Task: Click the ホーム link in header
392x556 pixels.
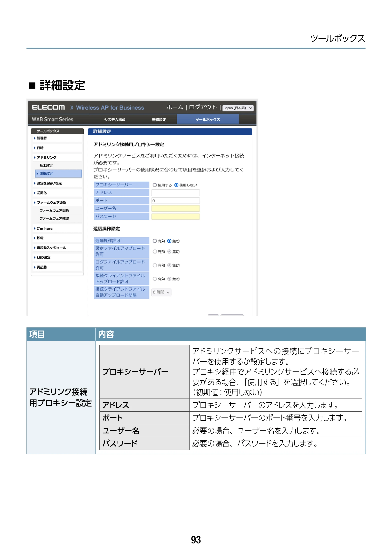Action: 174,107
